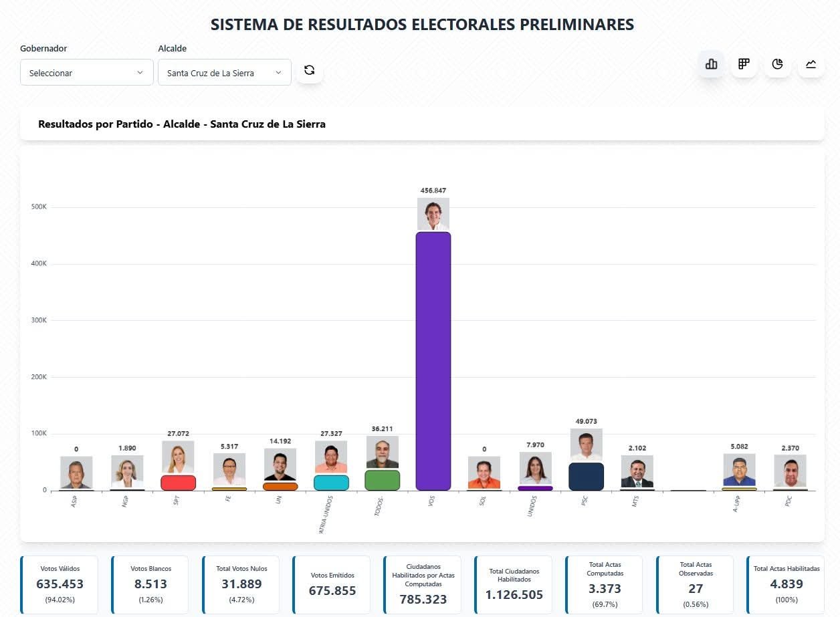Click the green TODOS bar
Viewport: 840px width, 617px height.
(x=383, y=480)
